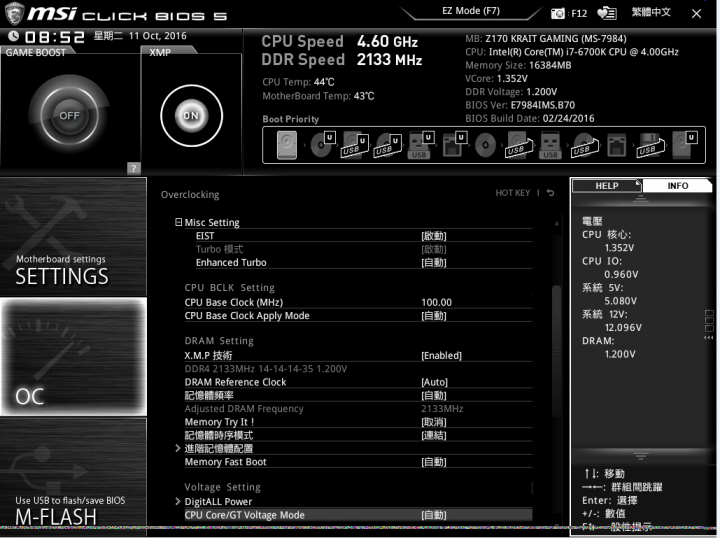Select the non-UEFI USB key boot icon
Image resolution: width=720 pixels, height=538 pixels.
(x=550, y=146)
